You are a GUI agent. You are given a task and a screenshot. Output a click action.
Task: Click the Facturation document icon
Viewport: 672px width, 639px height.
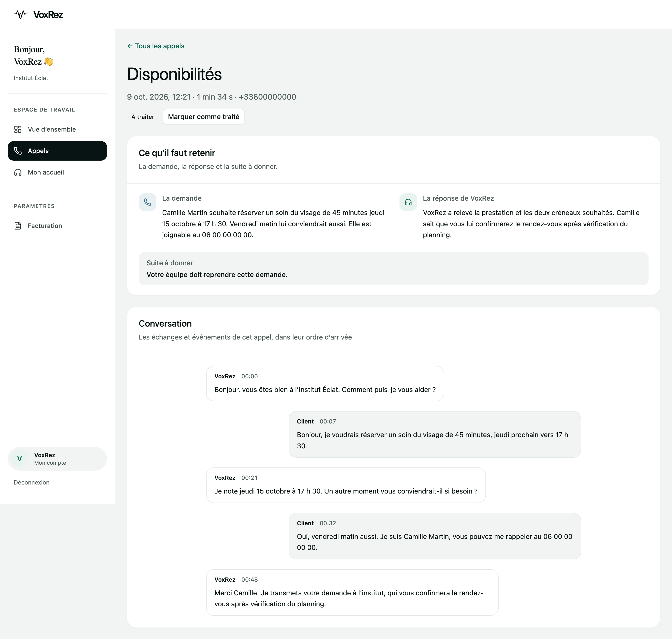tap(18, 226)
